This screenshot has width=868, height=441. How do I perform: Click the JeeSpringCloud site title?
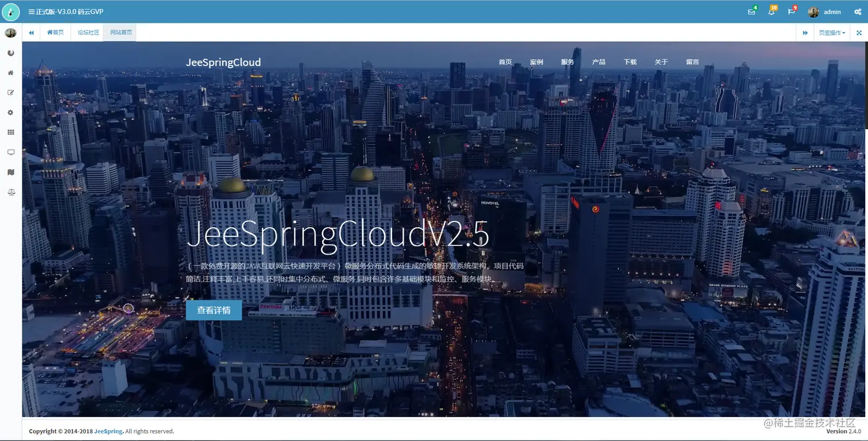(x=223, y=62)
